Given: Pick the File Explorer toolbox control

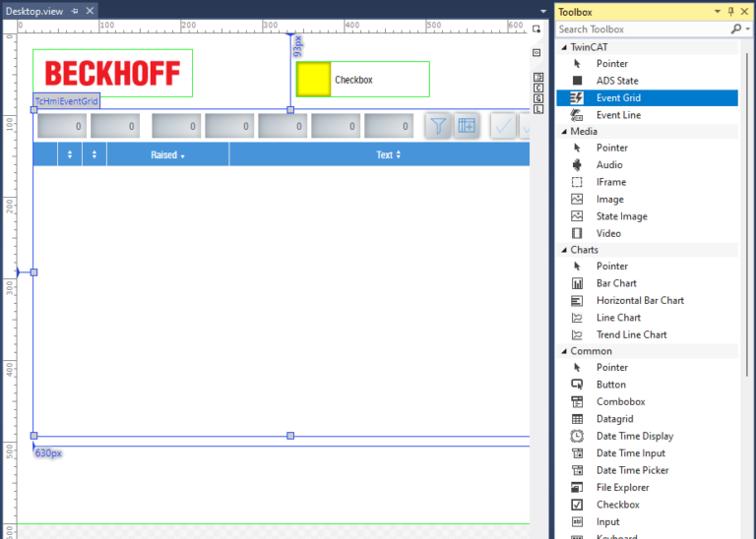Looking at the screenshot, I should (x=622, y=488).
